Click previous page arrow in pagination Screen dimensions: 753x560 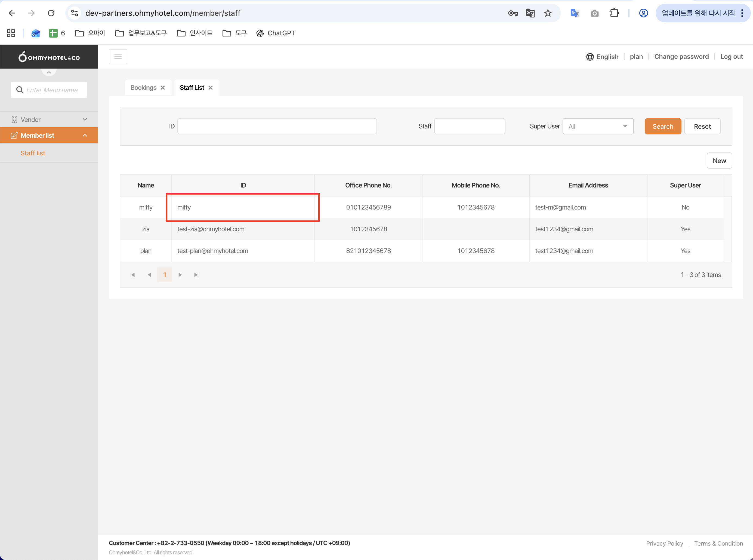(x=149, y=275)
